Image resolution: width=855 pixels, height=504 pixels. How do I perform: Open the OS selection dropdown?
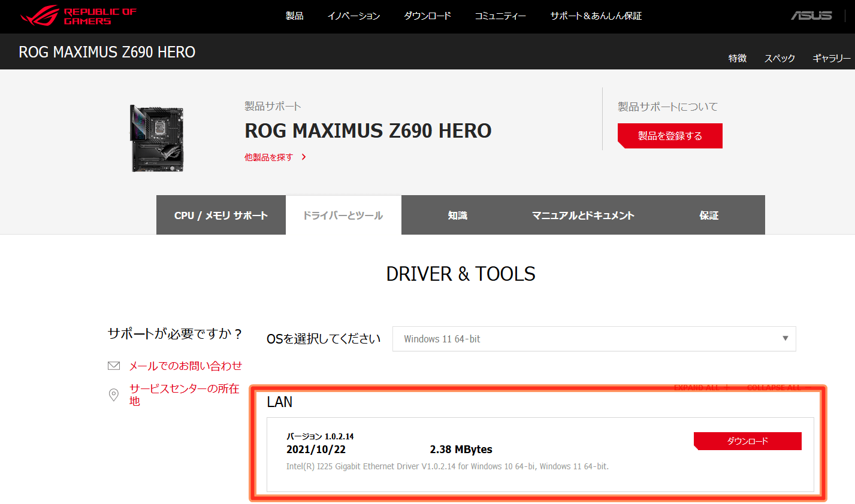click(x=593, y=339)
